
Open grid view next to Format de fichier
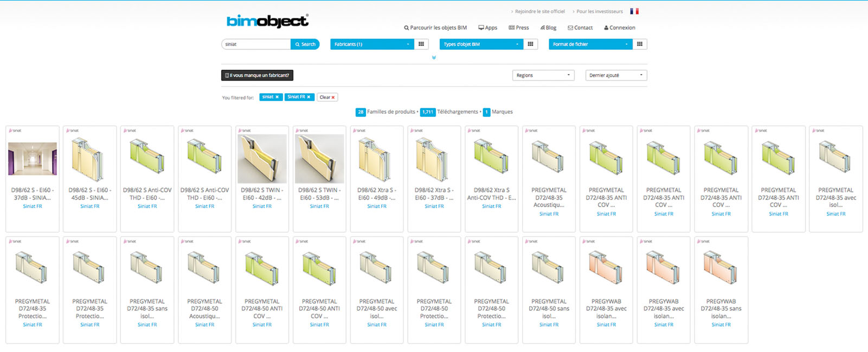click(640, 44)
